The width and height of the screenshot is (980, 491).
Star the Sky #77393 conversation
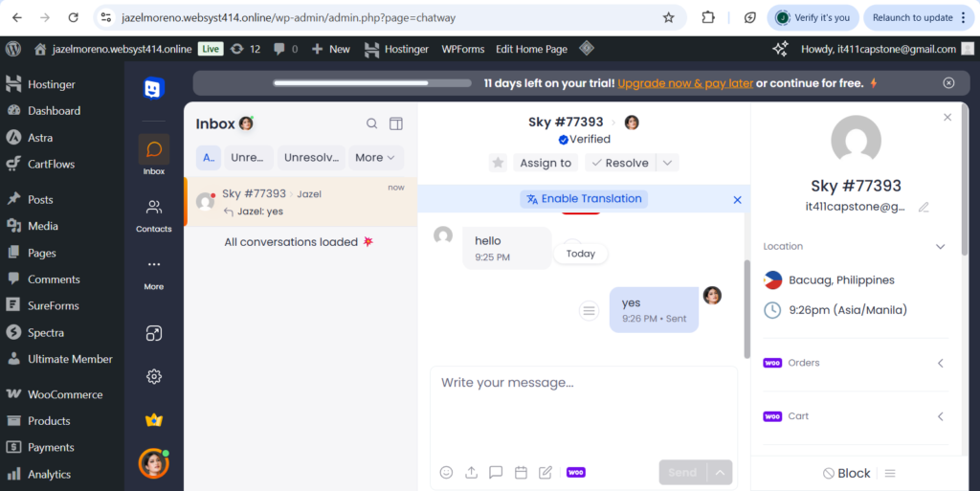pyautogui.click(x=498, y=163)
